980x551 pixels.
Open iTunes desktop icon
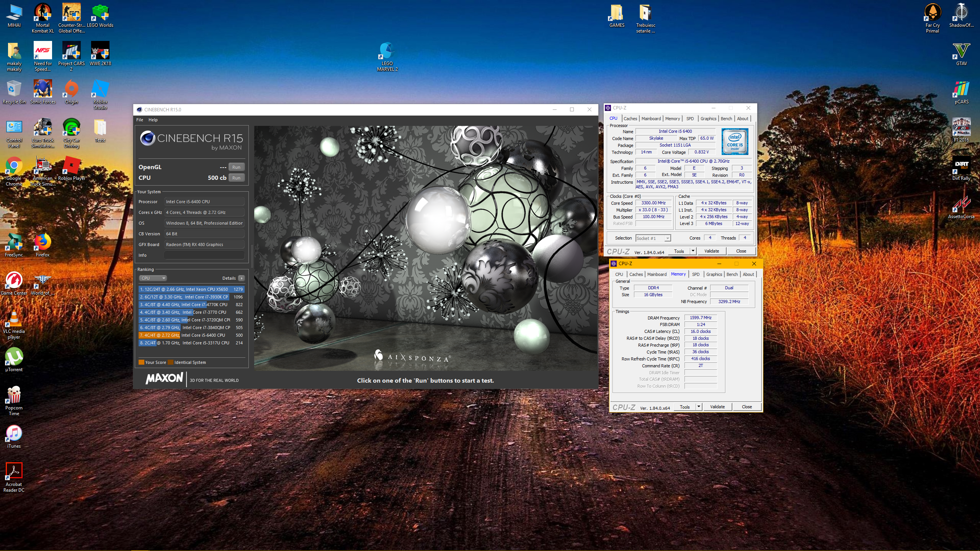(14, 436)
